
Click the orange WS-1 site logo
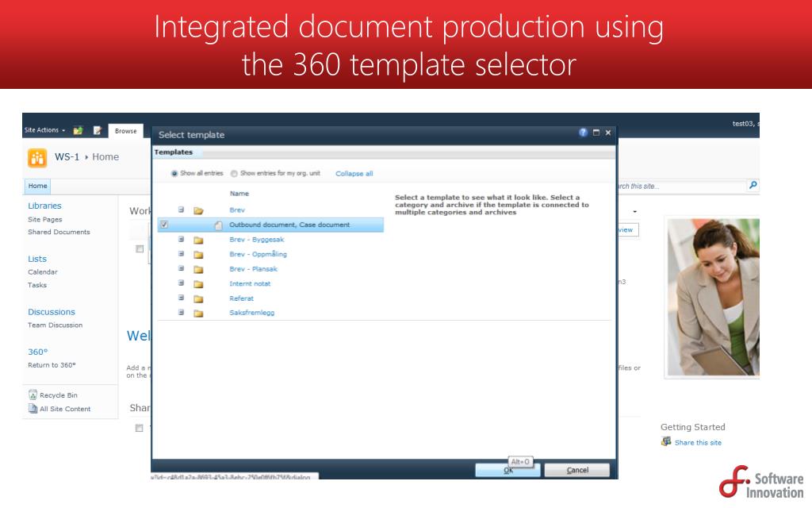click(37, 158)
